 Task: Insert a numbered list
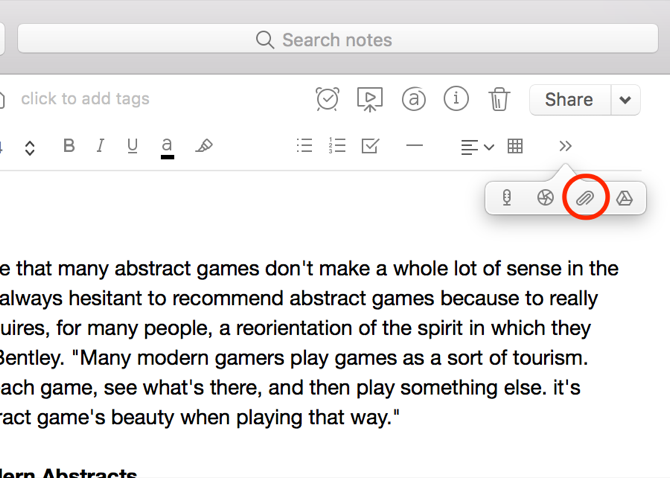(337, 146)
